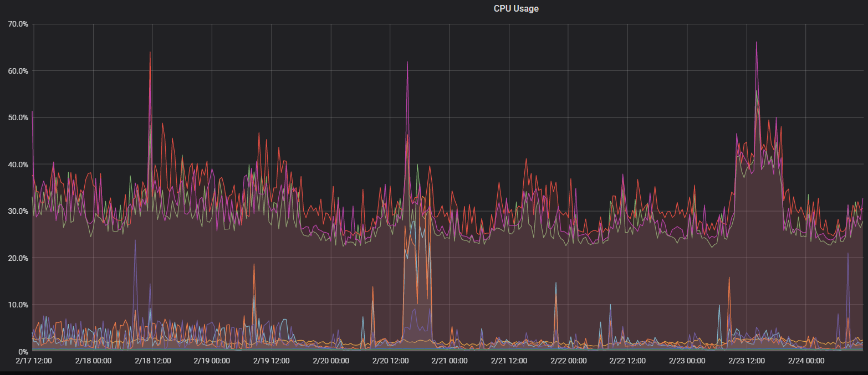Screen dimensions: 868x375
Task: Click the 2/17 12:00 time label
Action: pyautogui.click(x=34, y=361)
